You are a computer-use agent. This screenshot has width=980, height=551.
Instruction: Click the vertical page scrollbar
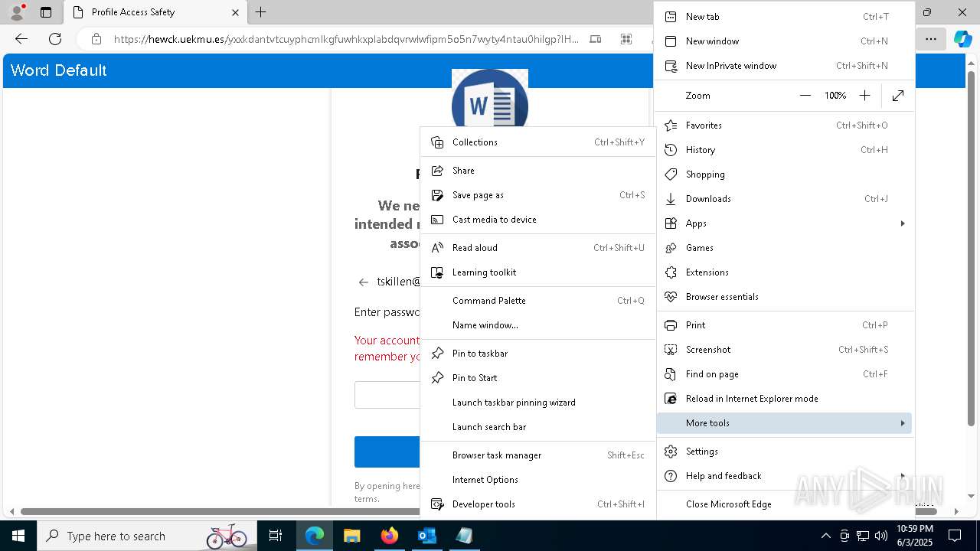pos(971,249)
